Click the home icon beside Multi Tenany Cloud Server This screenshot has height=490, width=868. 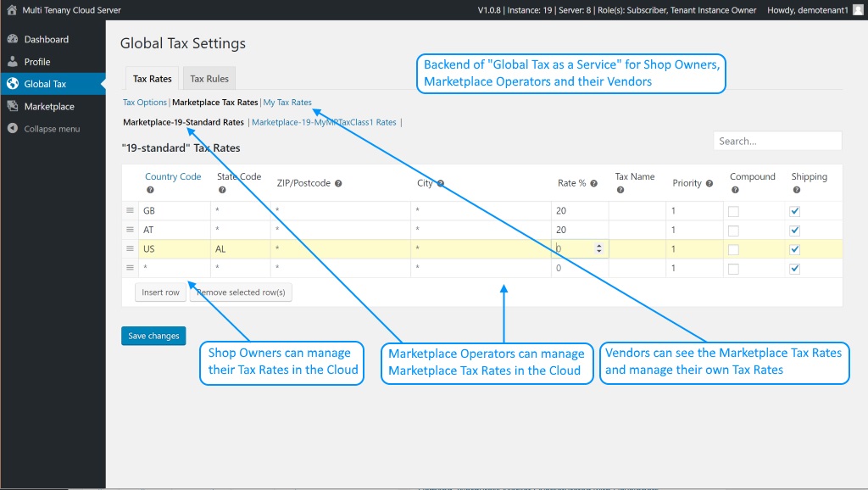coord(12,9)
